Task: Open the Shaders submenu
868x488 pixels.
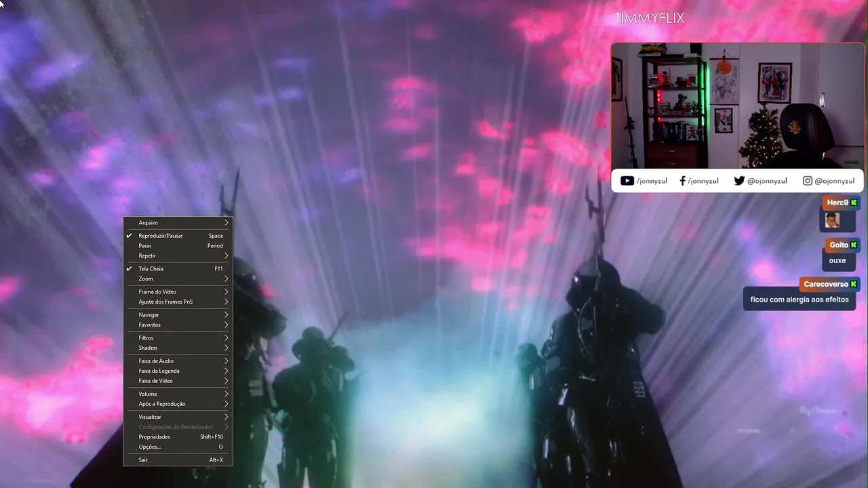Action: pos(178,348)
